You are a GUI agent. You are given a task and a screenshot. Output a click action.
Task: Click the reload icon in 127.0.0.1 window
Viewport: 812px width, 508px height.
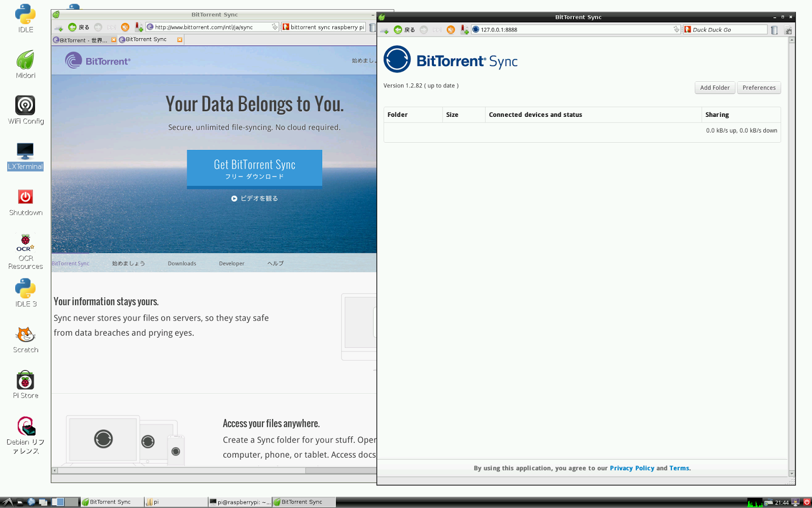coord(451,30)
